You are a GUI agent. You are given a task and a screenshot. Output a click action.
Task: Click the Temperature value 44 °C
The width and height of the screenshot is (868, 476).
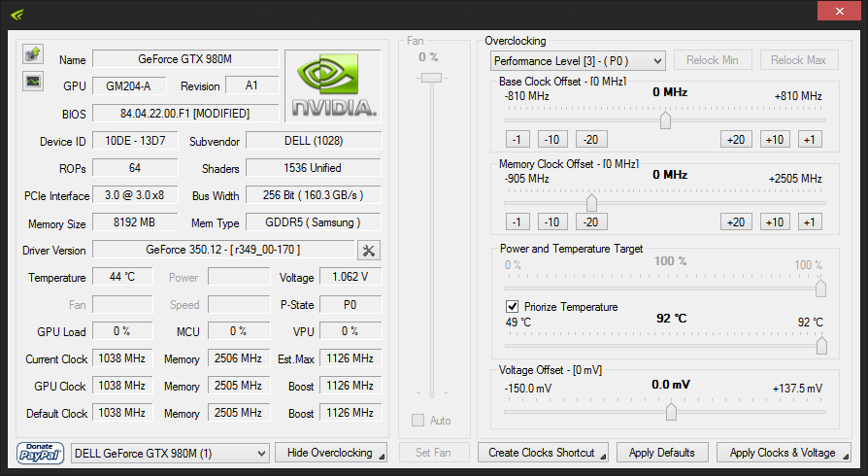point(122,277)
